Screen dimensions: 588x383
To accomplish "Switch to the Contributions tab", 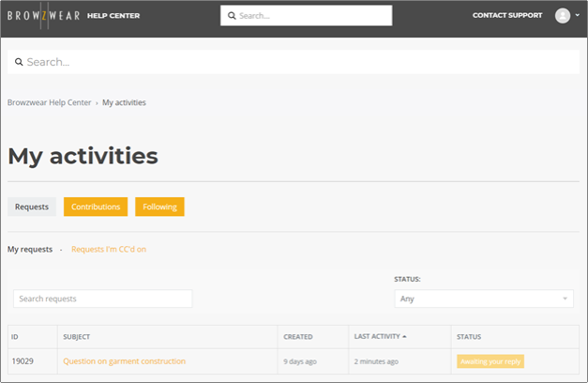I will pos(96,207).
